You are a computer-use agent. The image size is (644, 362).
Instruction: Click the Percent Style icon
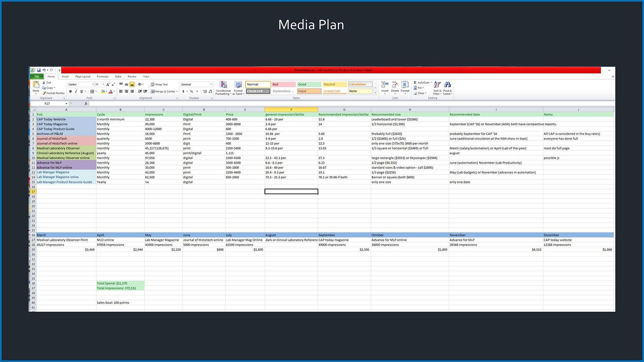[191, 91]
